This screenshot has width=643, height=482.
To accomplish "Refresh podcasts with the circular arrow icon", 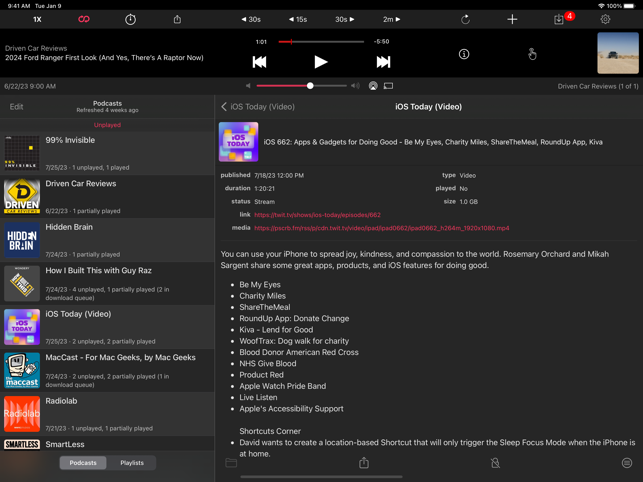I will (x=465, y=19).
